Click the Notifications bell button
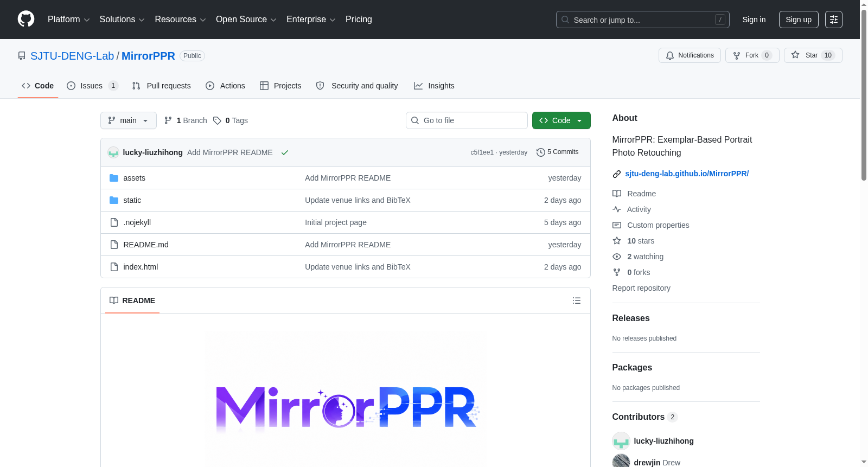Image resolution: width=868 pixels, height=467 pixels. tap(690, 55)
